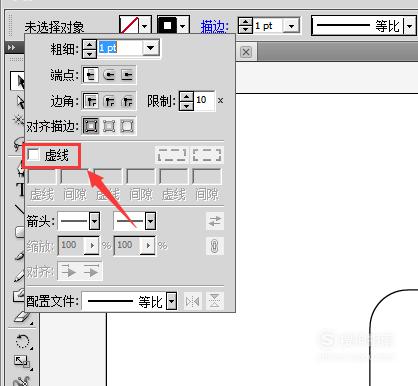Click the 粗细 weight stepper arrows

[89, 49]
